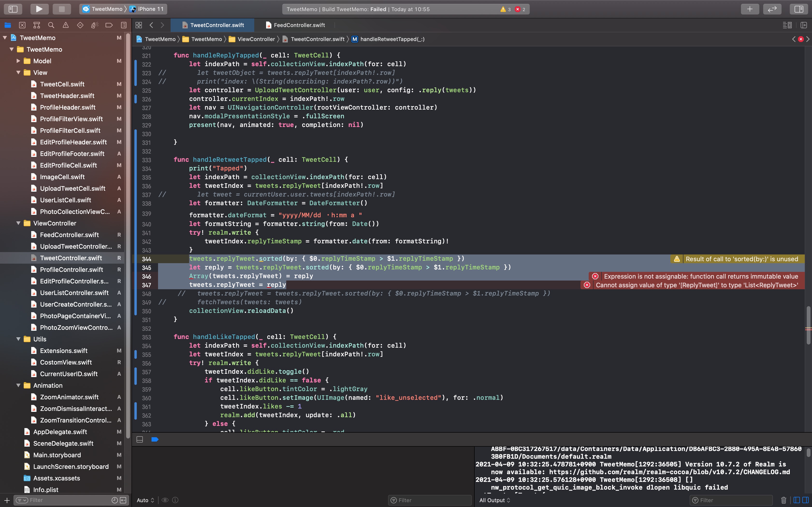Open the Issue navigator
812x507 pixels.
coord(66,25)
